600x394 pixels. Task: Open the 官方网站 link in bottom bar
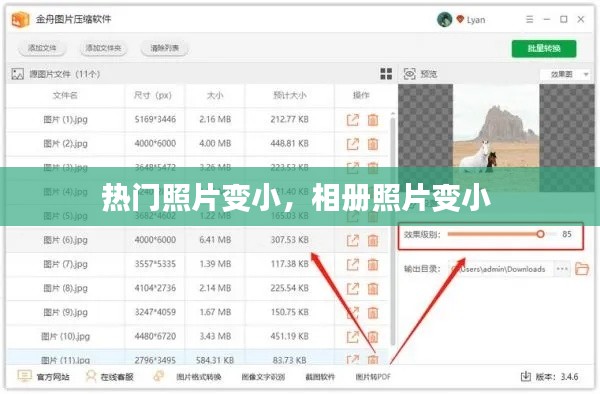click(44, 377)
